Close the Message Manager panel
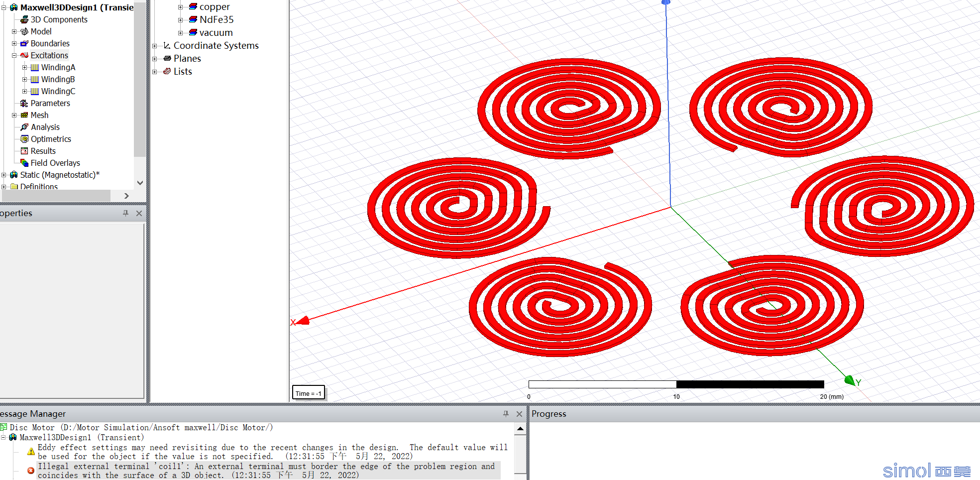Viewport: 980px width, 480px height. 519,414
